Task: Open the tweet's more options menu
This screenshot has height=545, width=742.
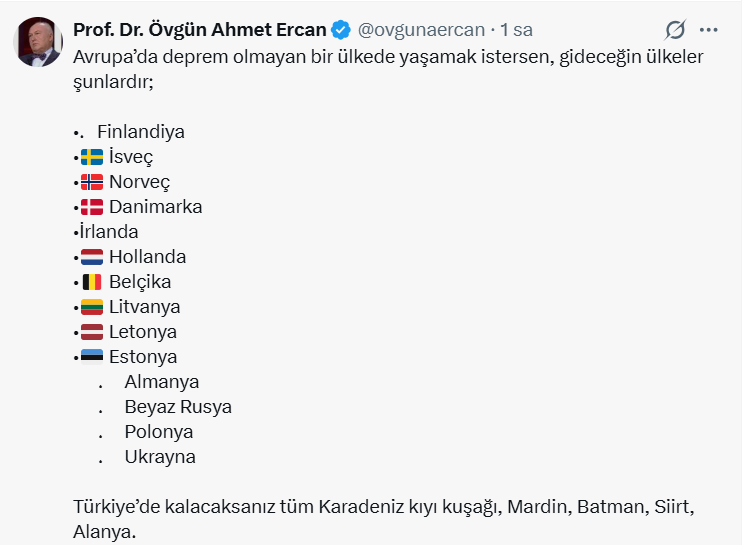Action: [x=708, y=30]
